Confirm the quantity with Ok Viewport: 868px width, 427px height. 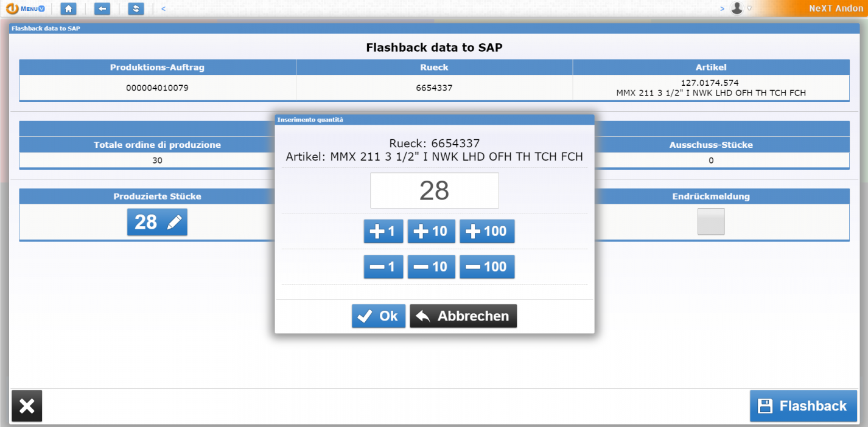point(378,316)
